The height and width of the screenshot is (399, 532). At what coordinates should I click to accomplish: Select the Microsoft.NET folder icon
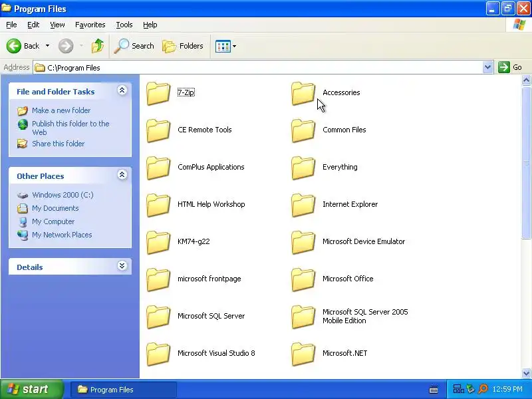pos(303,354)
